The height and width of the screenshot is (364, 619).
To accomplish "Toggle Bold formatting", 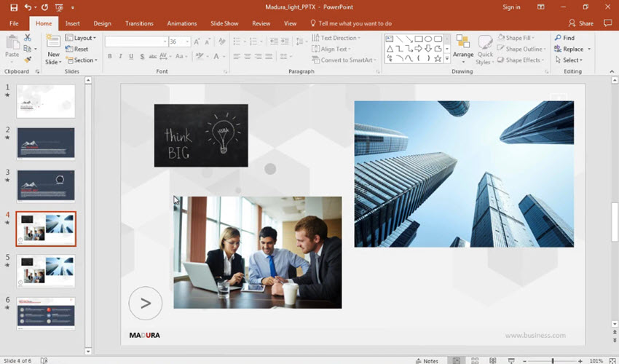I will tap(111, 56).
